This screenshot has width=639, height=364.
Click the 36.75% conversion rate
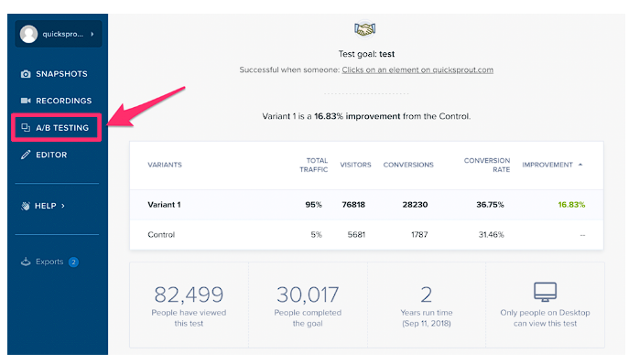click(490, 205)
